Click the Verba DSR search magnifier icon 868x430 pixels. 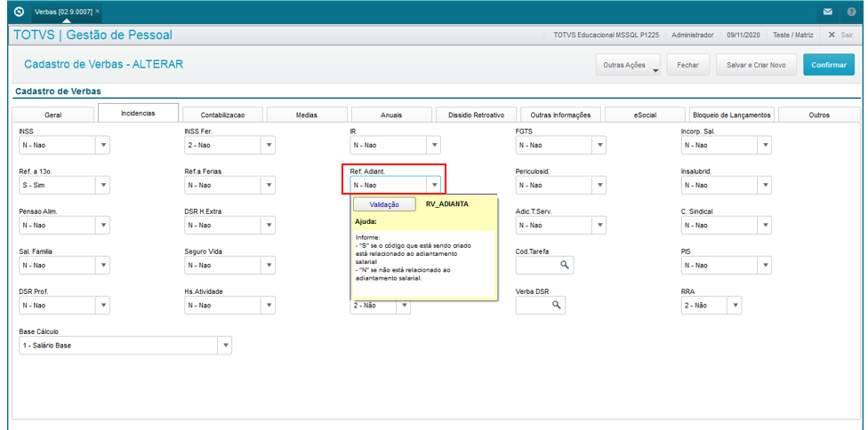tap(556, 305)
